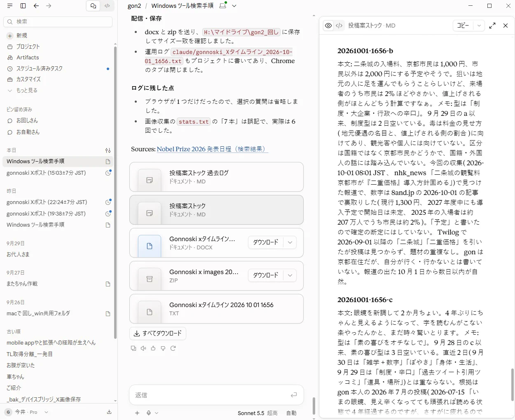Toggle the sidebar panel icon

(23, 6)
